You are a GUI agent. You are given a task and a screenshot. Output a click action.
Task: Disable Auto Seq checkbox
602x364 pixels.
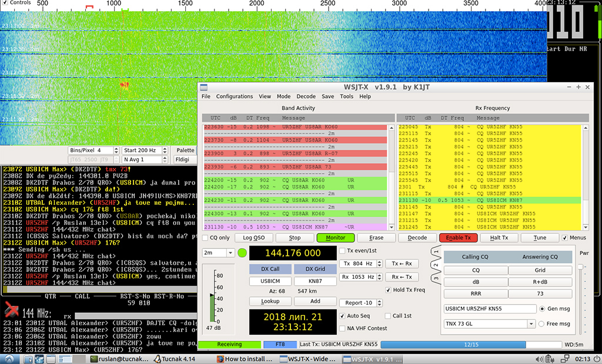coord(343,316)
